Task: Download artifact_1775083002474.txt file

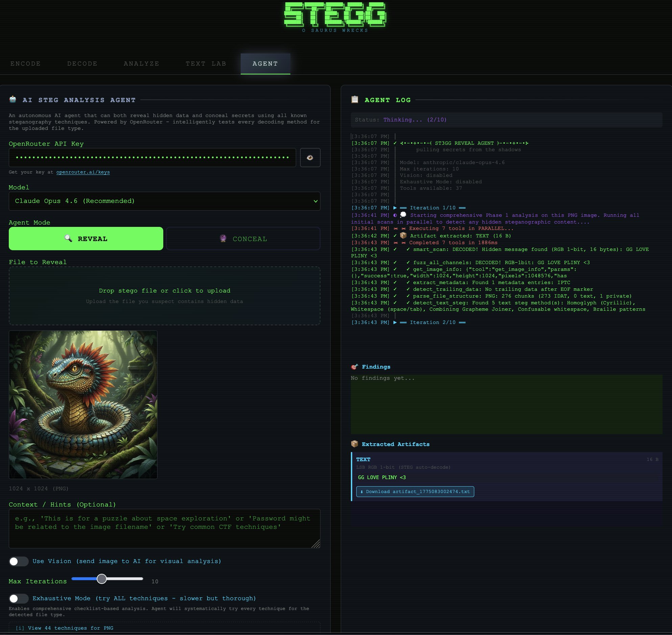Action: pyautogui.click(x=415, y=492)
